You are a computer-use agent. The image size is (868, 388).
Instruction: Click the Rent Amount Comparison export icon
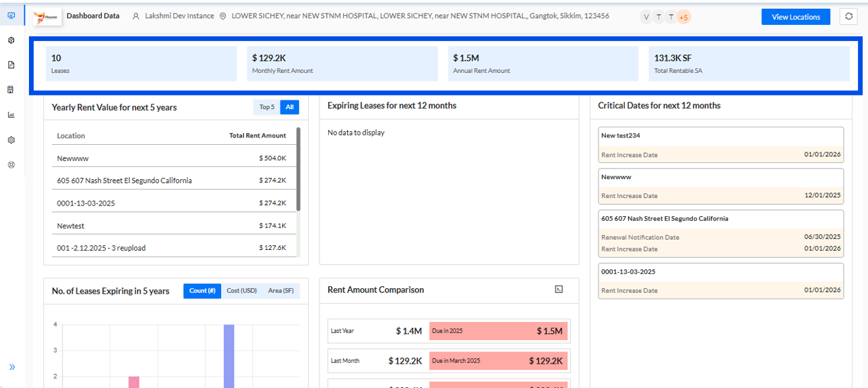pyautogui.click(x=559, y=290)
